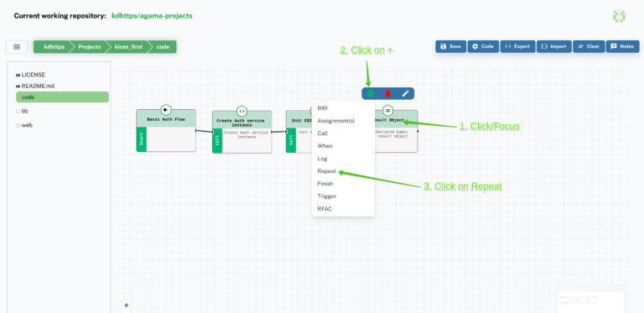Click the Call node code hexagon icon

point(241,112)
